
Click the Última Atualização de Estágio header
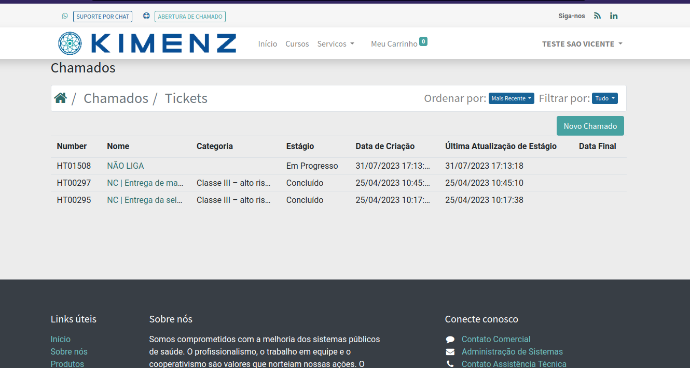pyautogui.click(x=501, y=146)
